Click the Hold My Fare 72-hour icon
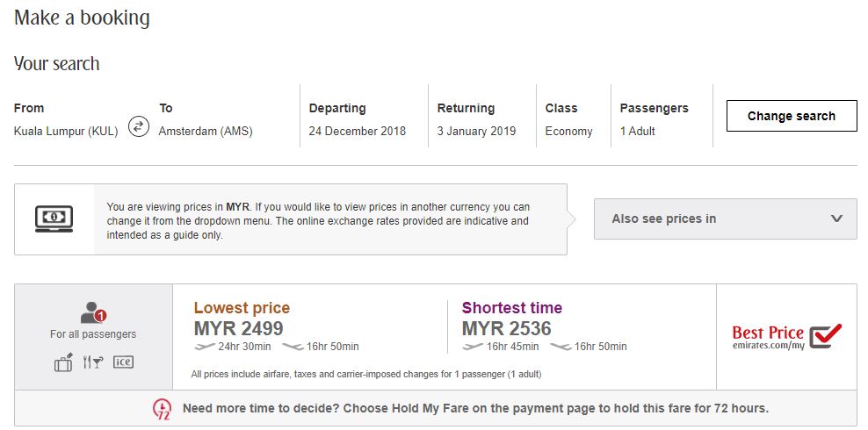The image size is (868, 430). tap(162, 409)
